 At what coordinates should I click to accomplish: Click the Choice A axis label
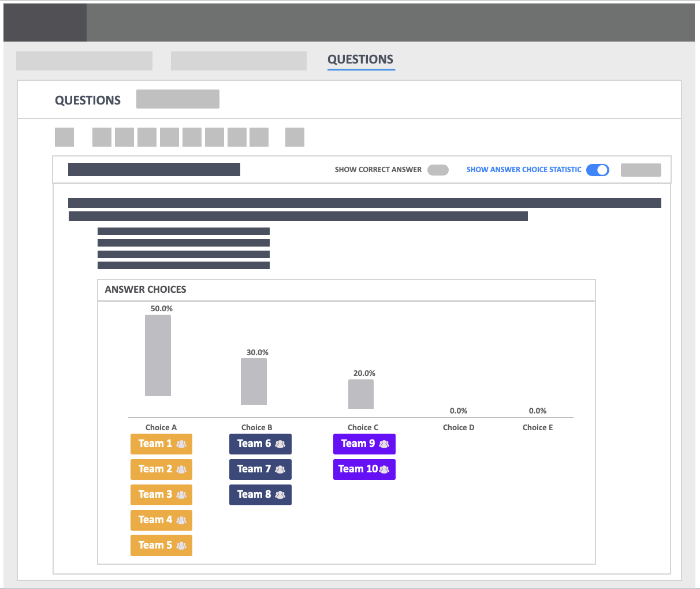[x=161, y=428]
